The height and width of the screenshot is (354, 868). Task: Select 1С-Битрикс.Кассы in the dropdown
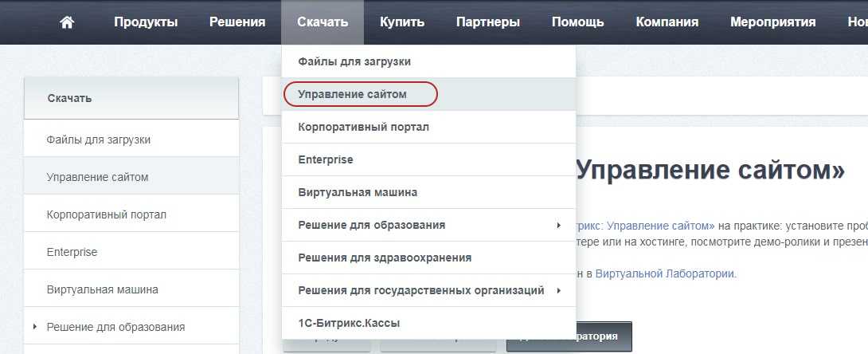point(349,324)
